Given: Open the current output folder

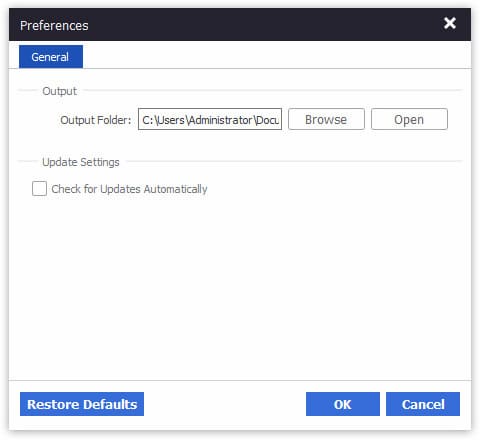Looking at the screenshot, I should (x=409, y=119).
